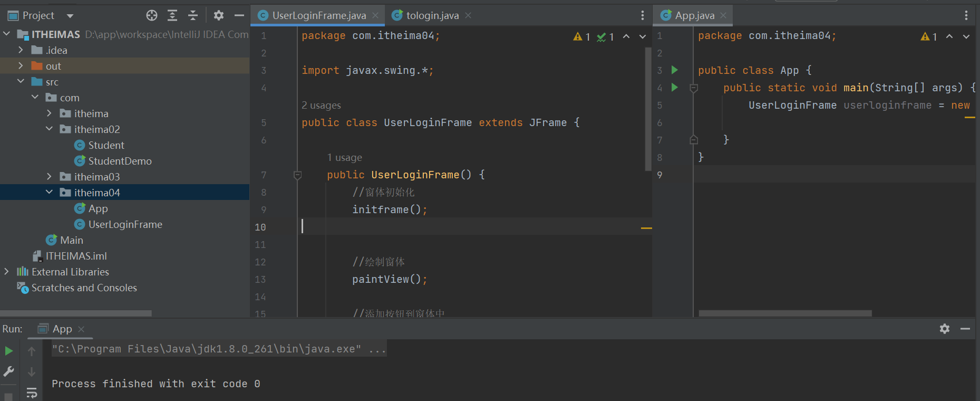Go to previous highlighted error in left editor
The width and height of the screenshot is (980, 401).
click(626, 36)
